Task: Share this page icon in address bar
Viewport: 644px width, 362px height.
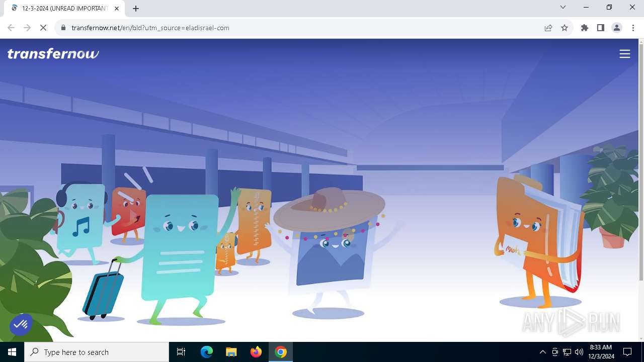Action: click(x=548, y=28)
